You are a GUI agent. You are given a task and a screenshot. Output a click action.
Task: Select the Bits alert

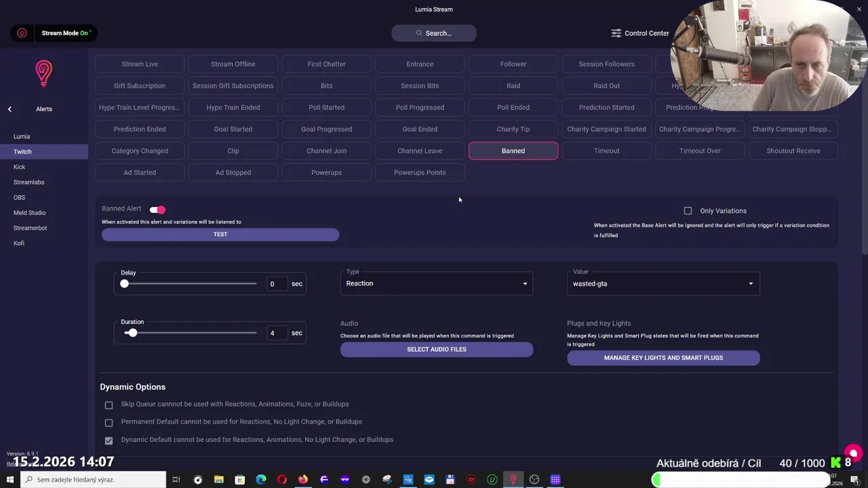click(x=326, y=86)
